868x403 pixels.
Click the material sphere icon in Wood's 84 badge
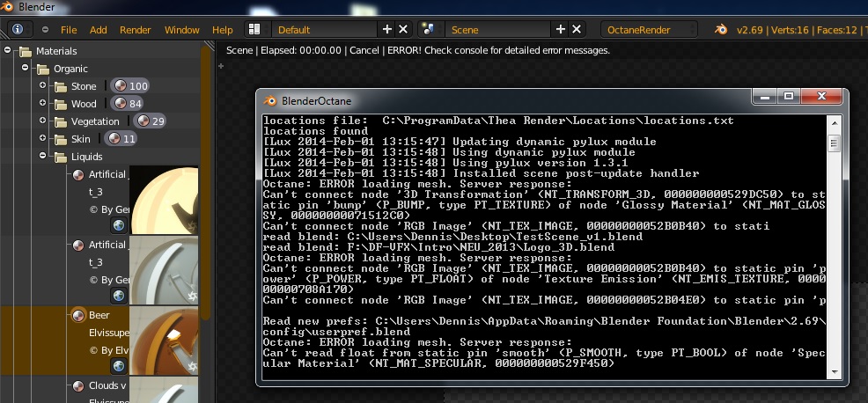click(120, 104)
